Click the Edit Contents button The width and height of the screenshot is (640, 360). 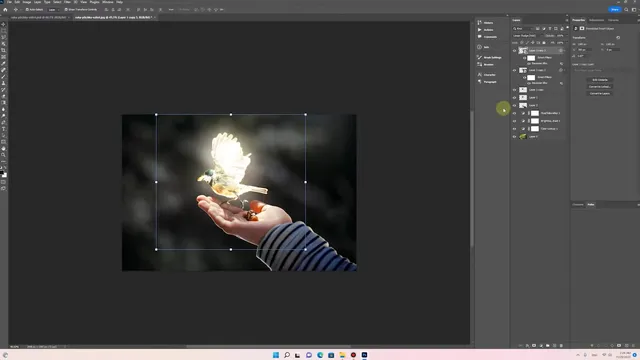(x=600, y=80)
